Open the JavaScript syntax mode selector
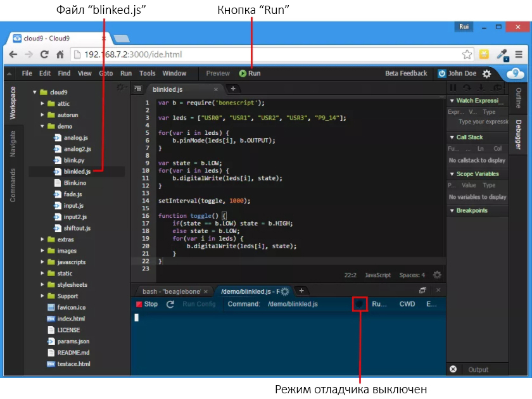532x399 pixels. (x=377, y=275)
